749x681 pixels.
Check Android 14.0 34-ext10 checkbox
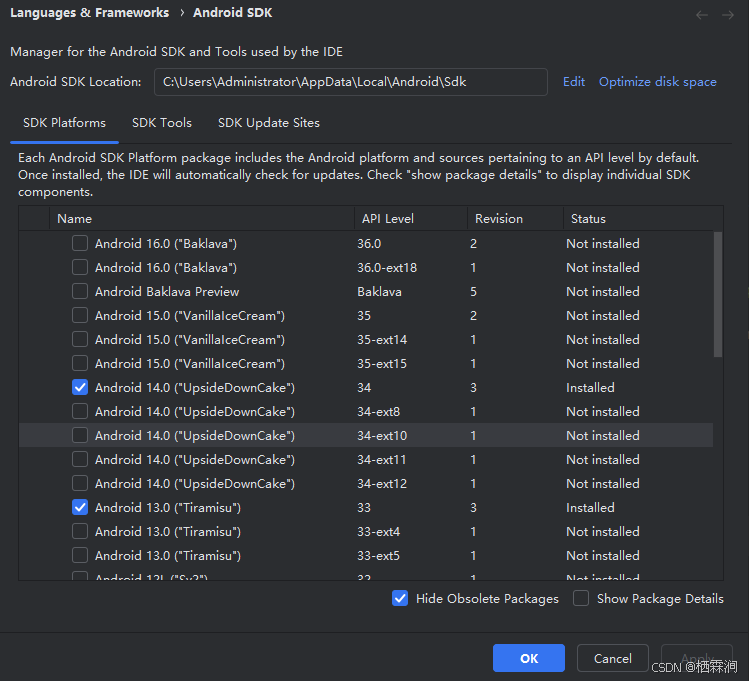point(80,435)
